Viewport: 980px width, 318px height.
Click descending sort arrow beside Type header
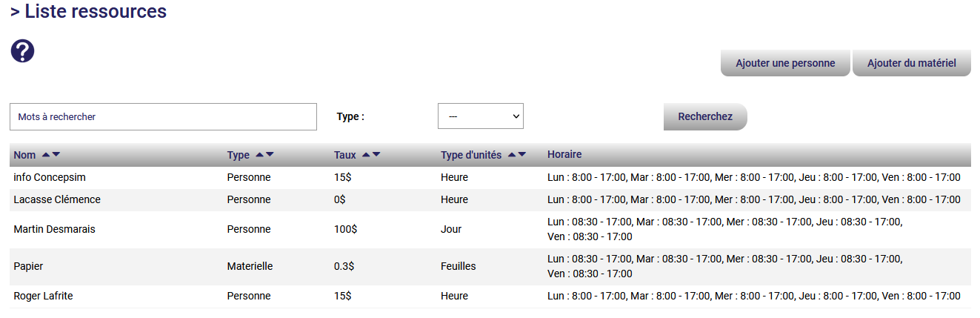click(270, 155)
